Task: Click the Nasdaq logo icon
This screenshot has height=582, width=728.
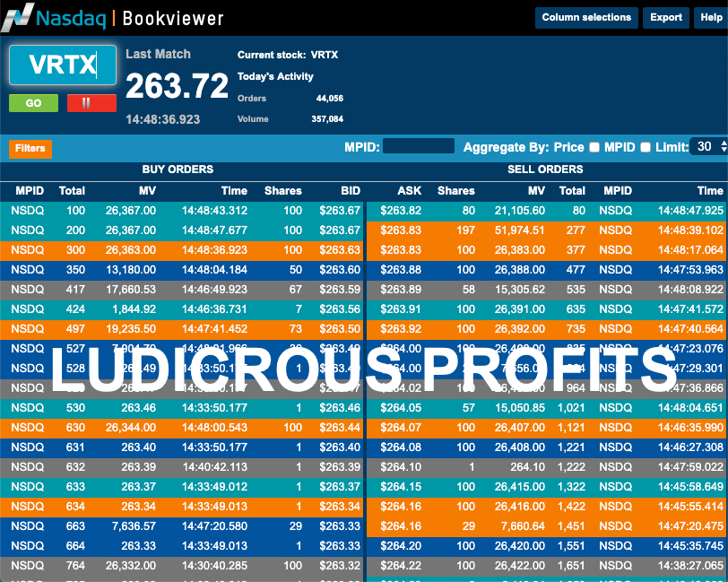Action: (18, 18)
